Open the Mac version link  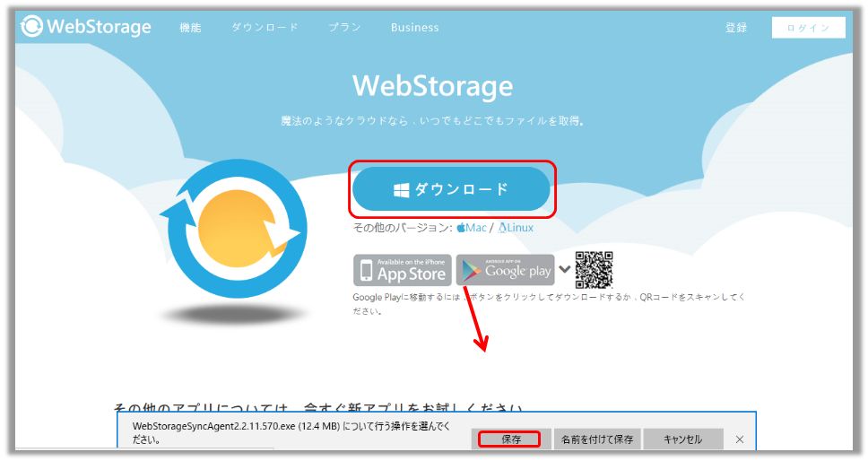(472, 228)
